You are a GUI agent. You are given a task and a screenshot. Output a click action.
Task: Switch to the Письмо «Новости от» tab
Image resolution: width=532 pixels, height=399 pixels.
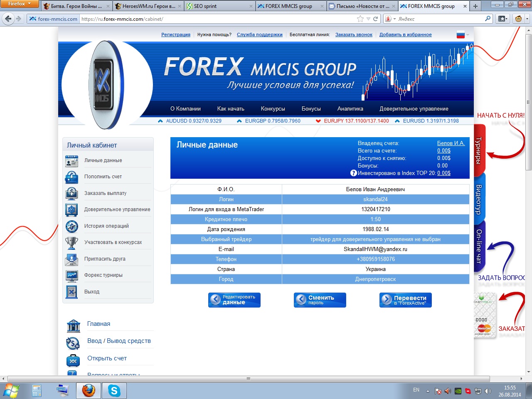[x=362, y=6]
